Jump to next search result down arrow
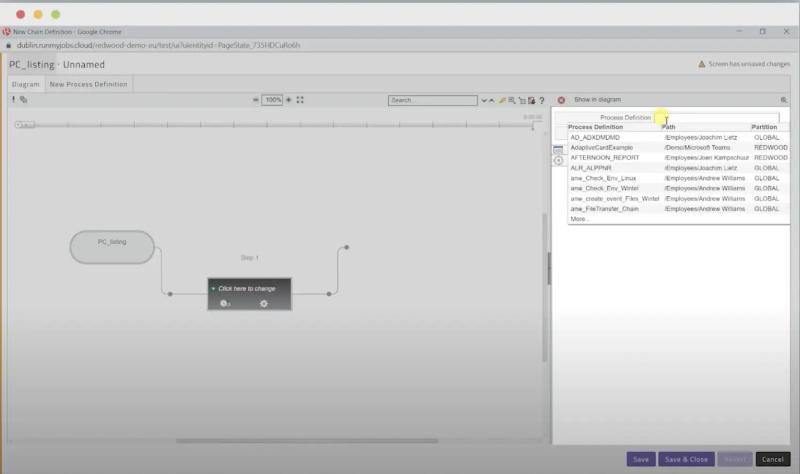The width and height of the screenshot is (800, 474). pos(484,100)
